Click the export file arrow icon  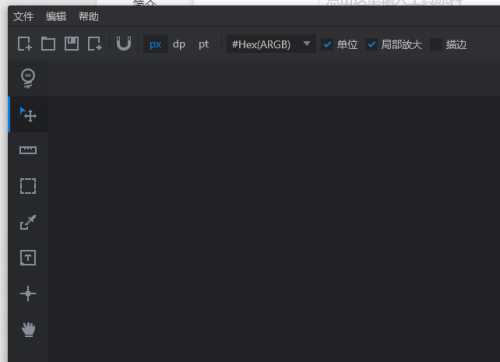(x=95, y=44)
